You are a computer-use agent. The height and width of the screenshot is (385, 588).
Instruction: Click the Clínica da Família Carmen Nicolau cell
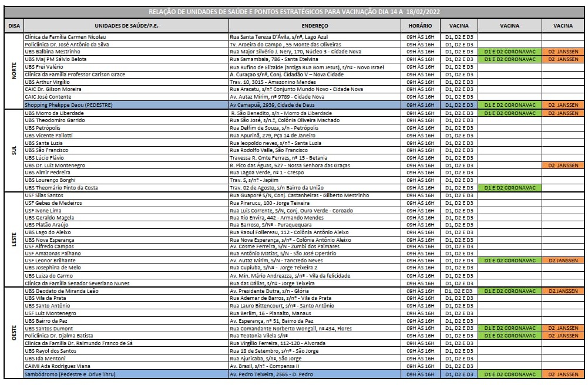click(125, 36)
